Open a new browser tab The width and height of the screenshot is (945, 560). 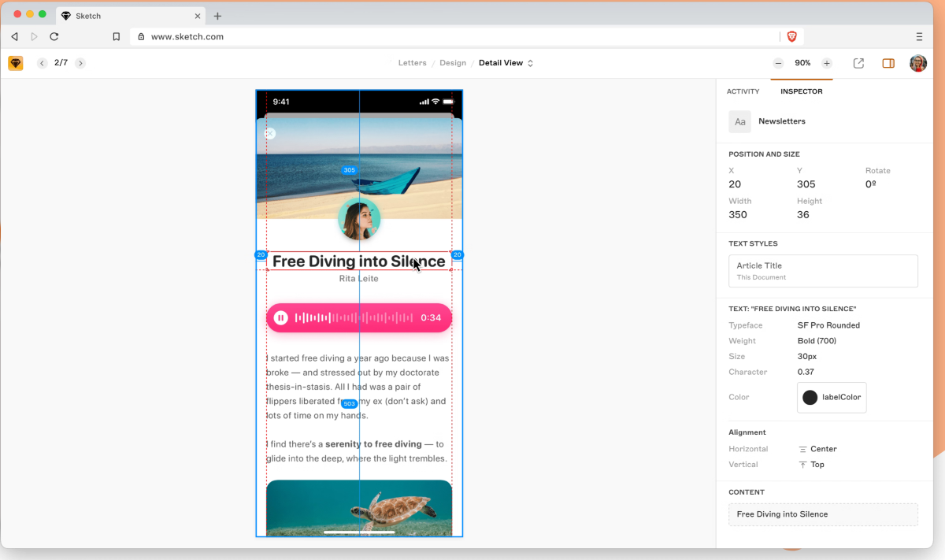tap(217, 16)
